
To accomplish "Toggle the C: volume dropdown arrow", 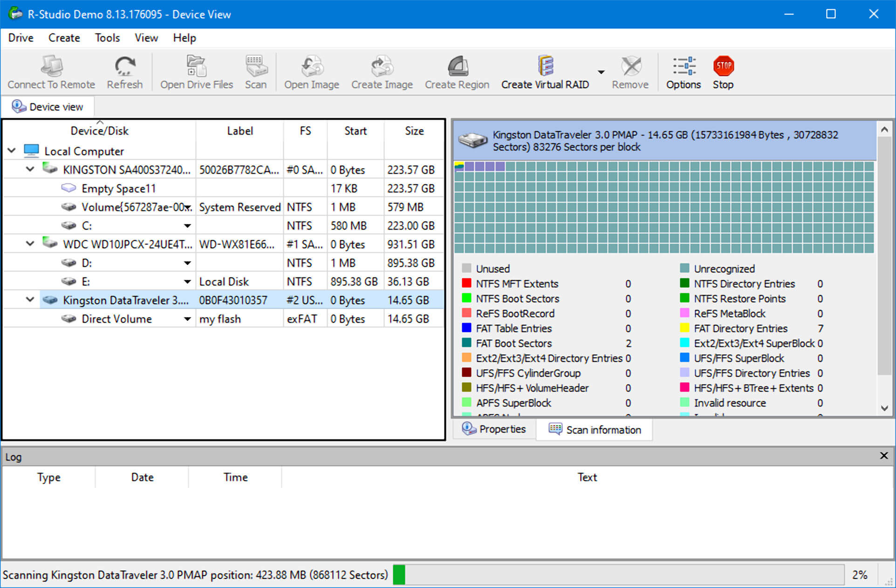I will pyautogui.click(x=186, y=225).
